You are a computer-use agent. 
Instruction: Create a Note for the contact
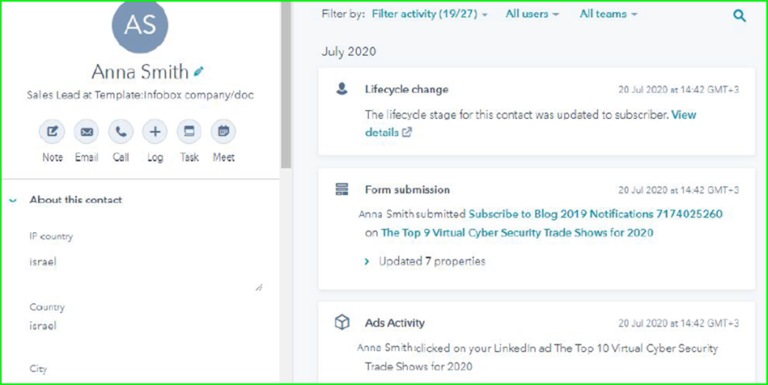[52, 132]
